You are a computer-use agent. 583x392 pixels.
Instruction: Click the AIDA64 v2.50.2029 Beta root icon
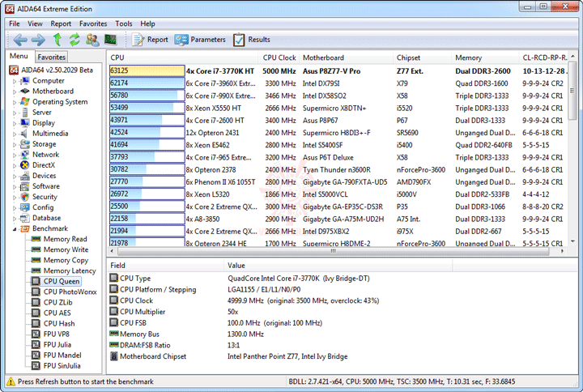click(14, 70)
